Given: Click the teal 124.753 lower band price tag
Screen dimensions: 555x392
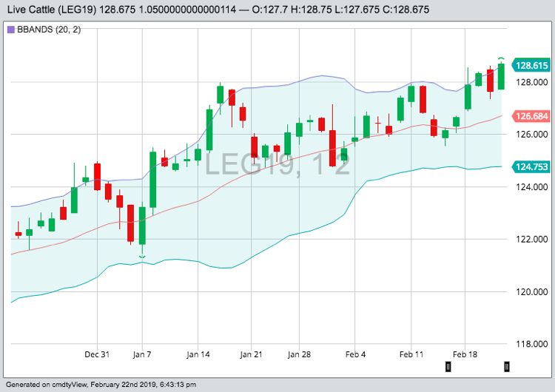Looking at the screenshot, I should click(531, 167).
